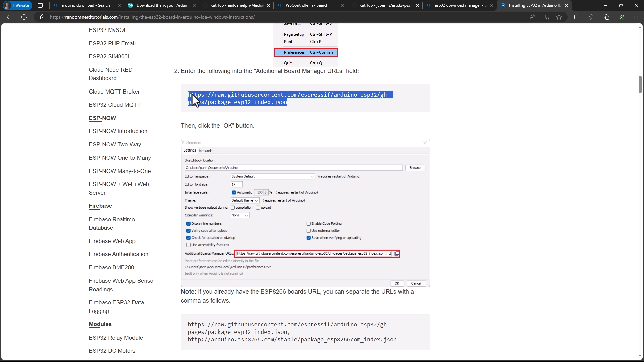Open Cloud MQTT Broker link
644x362 pixels.
114,92
